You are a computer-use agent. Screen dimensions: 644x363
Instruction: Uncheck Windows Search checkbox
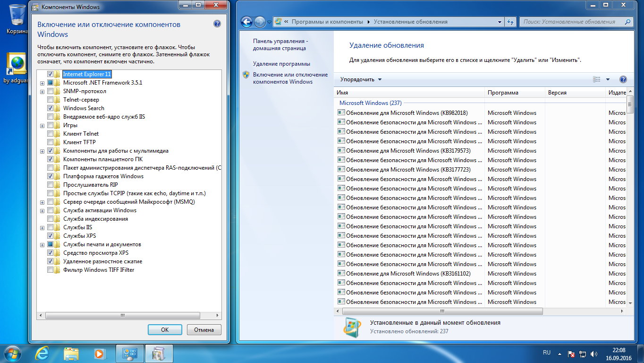coord(50,108)
